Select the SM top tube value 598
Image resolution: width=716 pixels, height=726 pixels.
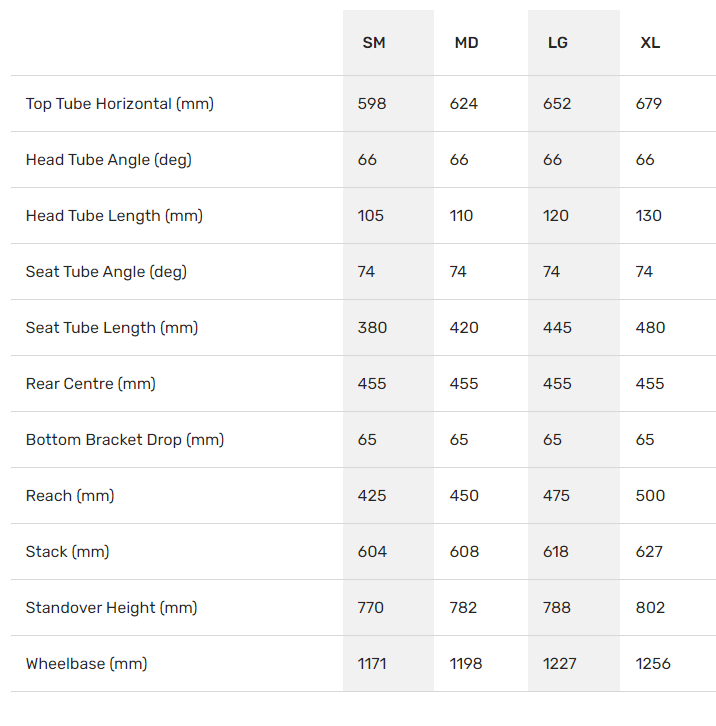click(x=371, y=104)
